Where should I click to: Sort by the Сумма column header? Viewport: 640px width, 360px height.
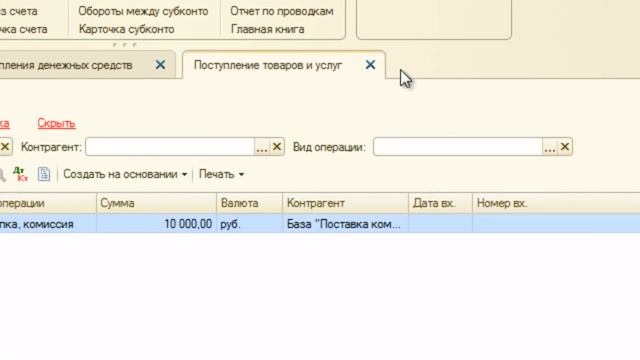(x=156, y=203)
